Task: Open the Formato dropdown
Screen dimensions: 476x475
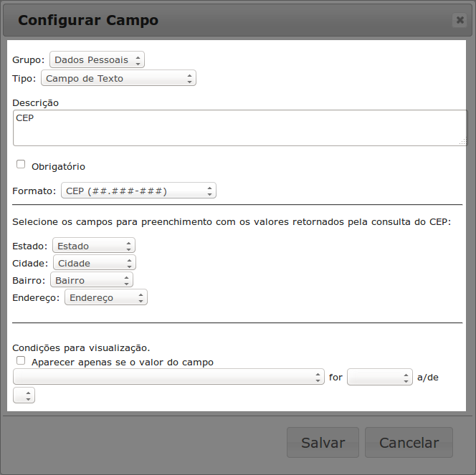Action: (x=138, y=191)
